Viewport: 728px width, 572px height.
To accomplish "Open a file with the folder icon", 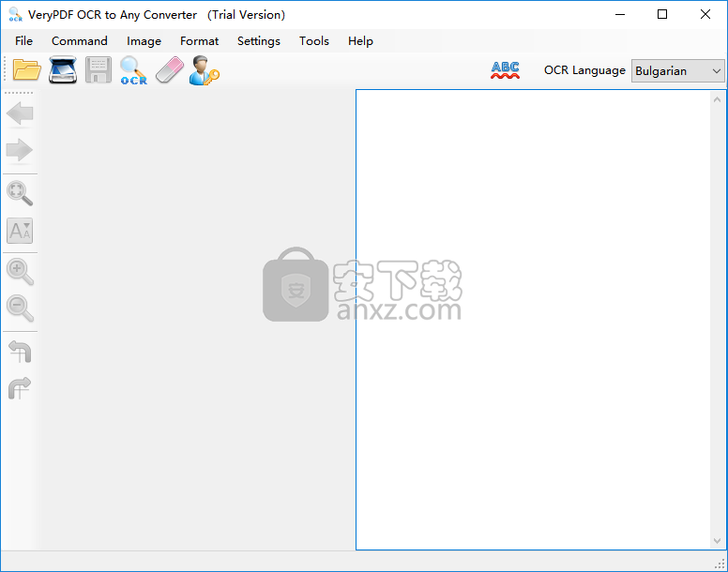I will (x=27, y=70).
